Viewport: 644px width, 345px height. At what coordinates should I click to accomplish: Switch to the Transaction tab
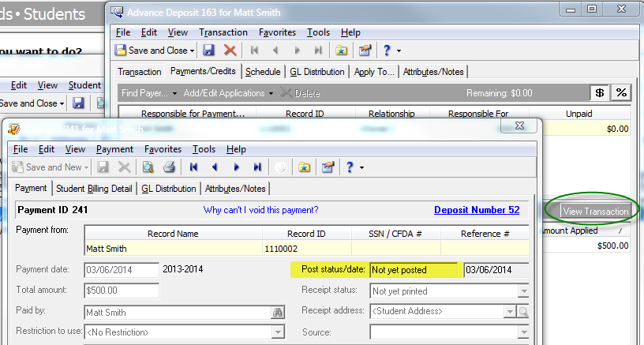pyautogui.click(x=139, y=72)
